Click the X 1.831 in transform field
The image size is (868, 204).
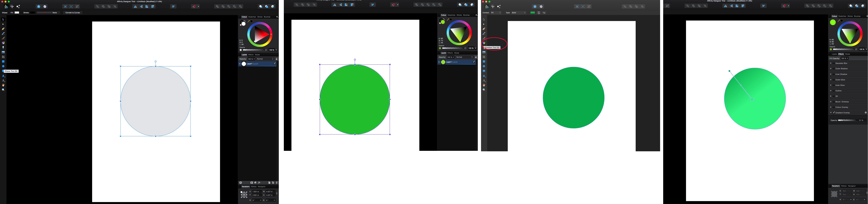[257, 192]
